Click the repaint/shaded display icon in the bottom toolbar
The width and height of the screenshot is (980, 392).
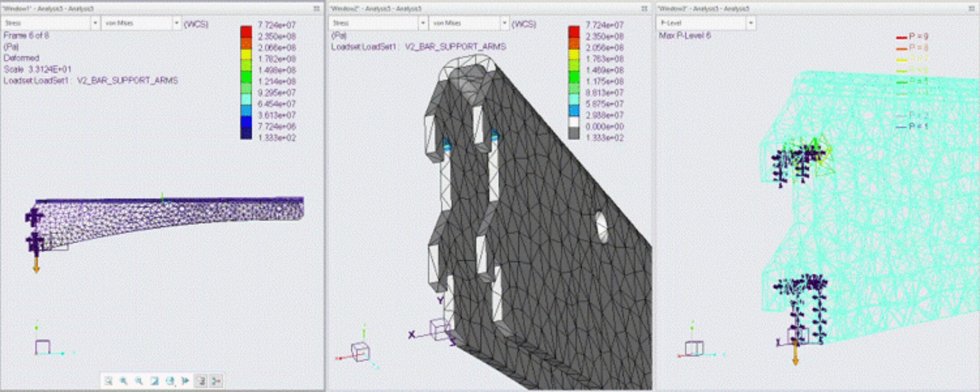155,381
